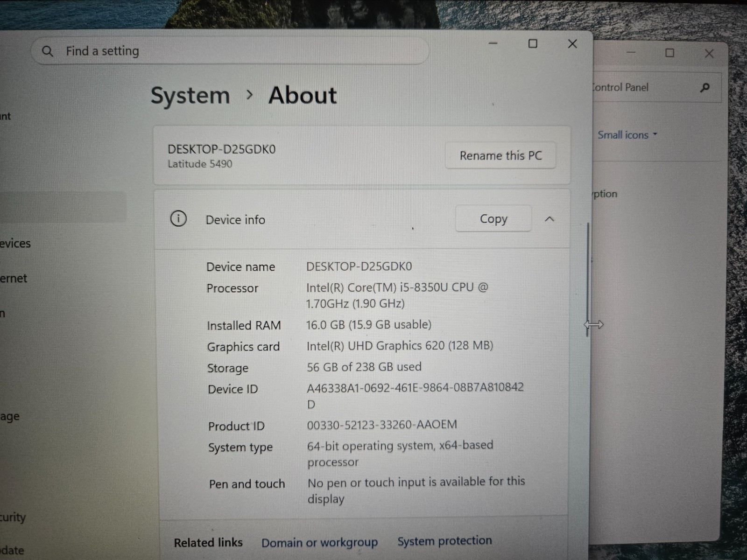Open Small icons dropdown in Control Panel
The image size is (747, 560).
pos(627,135)
